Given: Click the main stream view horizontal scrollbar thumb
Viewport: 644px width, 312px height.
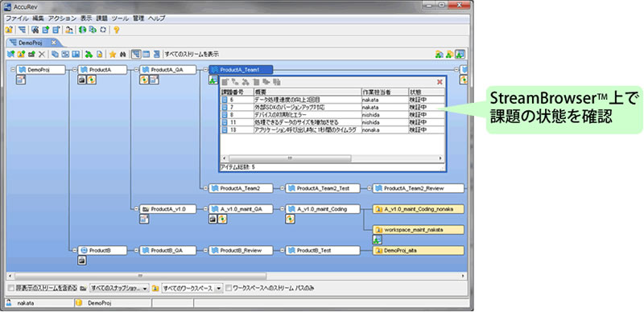Looking at the screenshot, I should click(139, 276).
